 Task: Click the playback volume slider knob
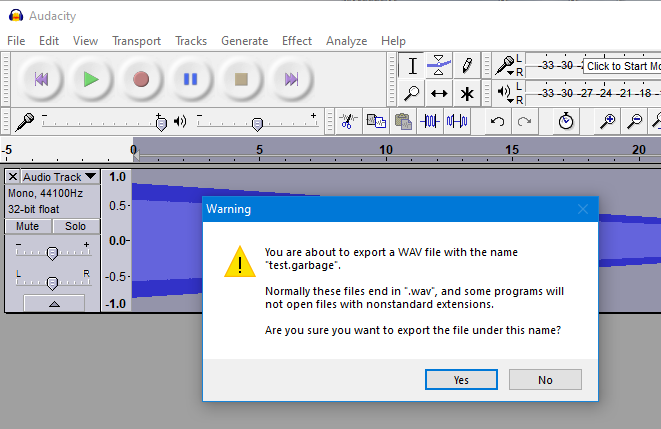(x=257, y=124)
